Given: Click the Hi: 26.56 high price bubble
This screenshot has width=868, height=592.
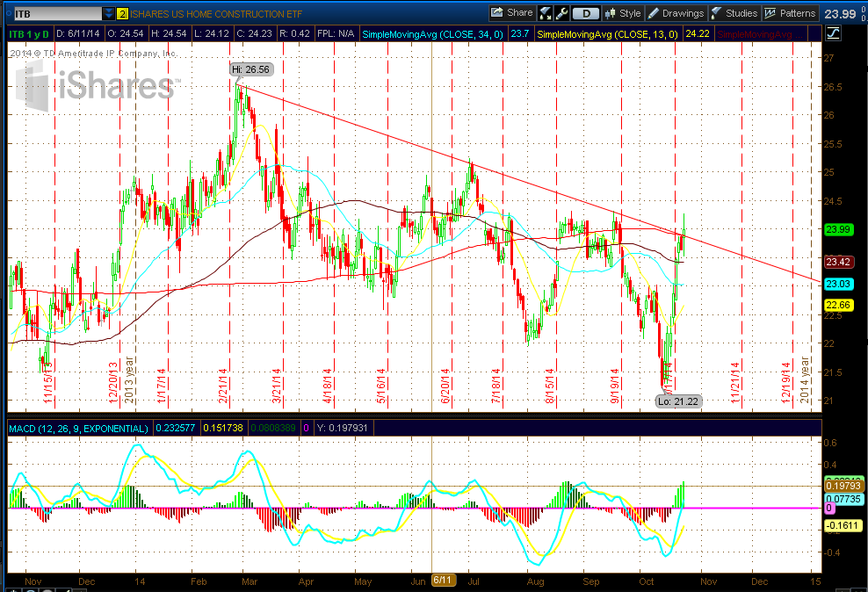Looking at the screenshot, I should (250, 69).
